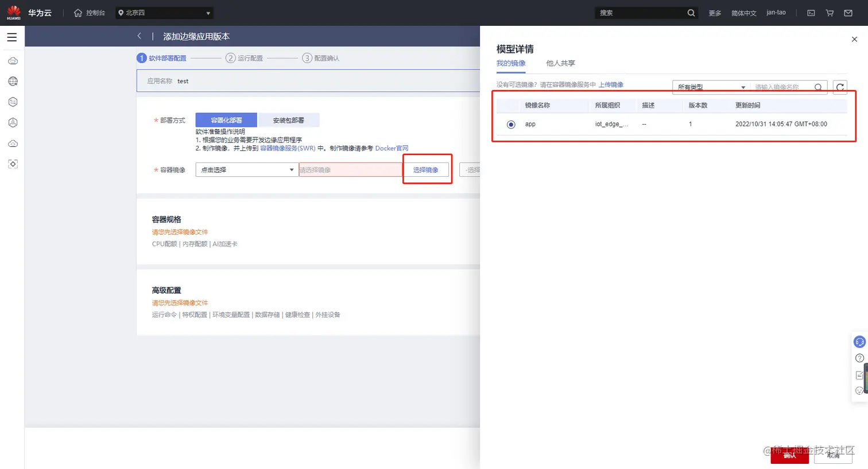
Task: Open the 简体中文 language menu
Action: pyautogui.click(x=743, y=13)
